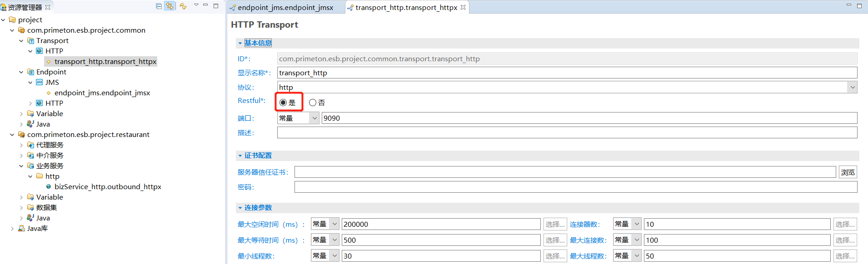Open the 端口 常量 type dropdown

coord(314,118)
